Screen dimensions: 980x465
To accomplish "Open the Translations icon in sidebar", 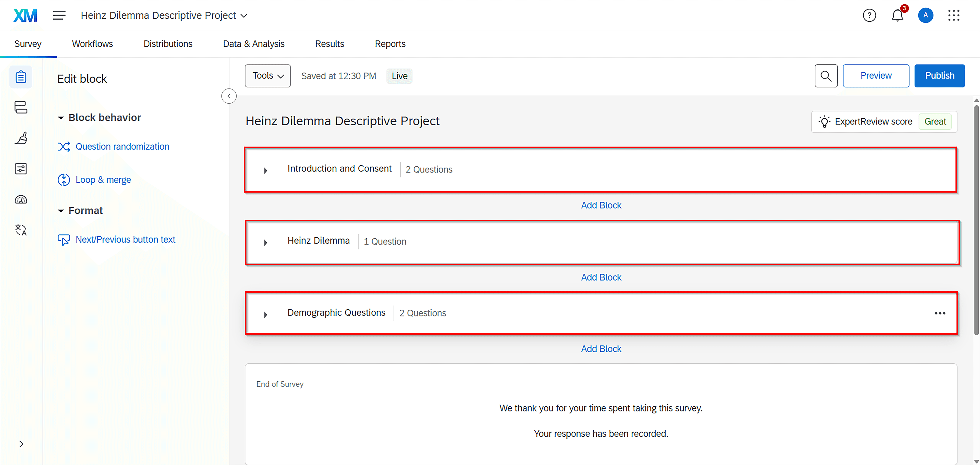I will pos(21,230).
